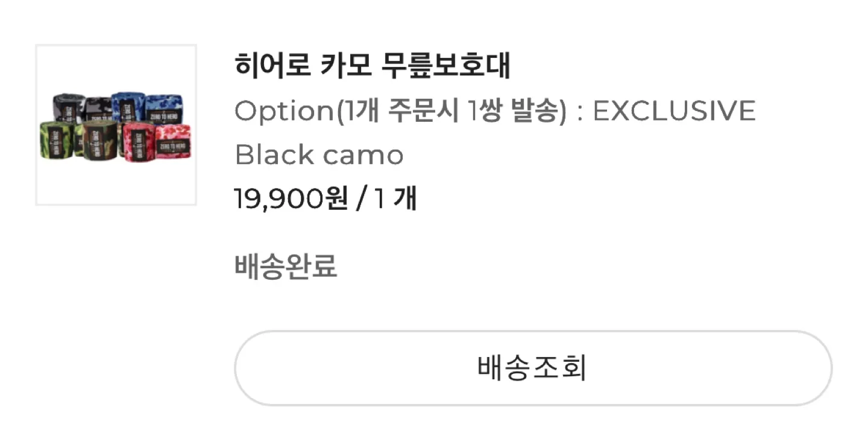
Task: Tap the pink camo wrap in thumbnail
Action: pos(172,141)
